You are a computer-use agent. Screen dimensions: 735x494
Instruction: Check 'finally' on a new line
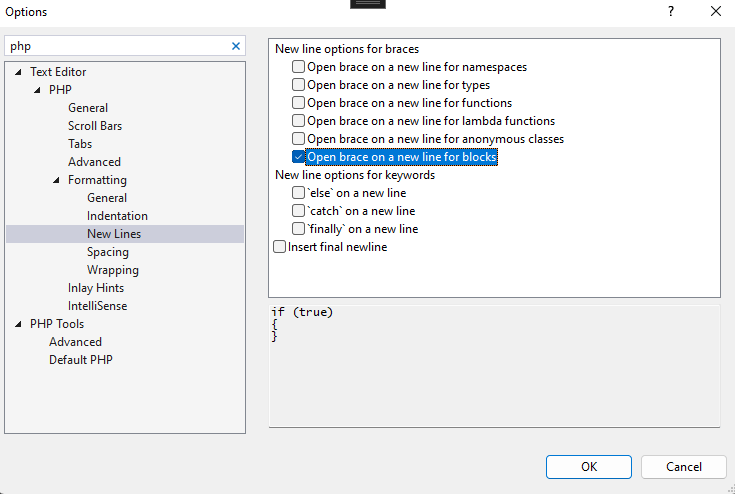click(298, 229)
